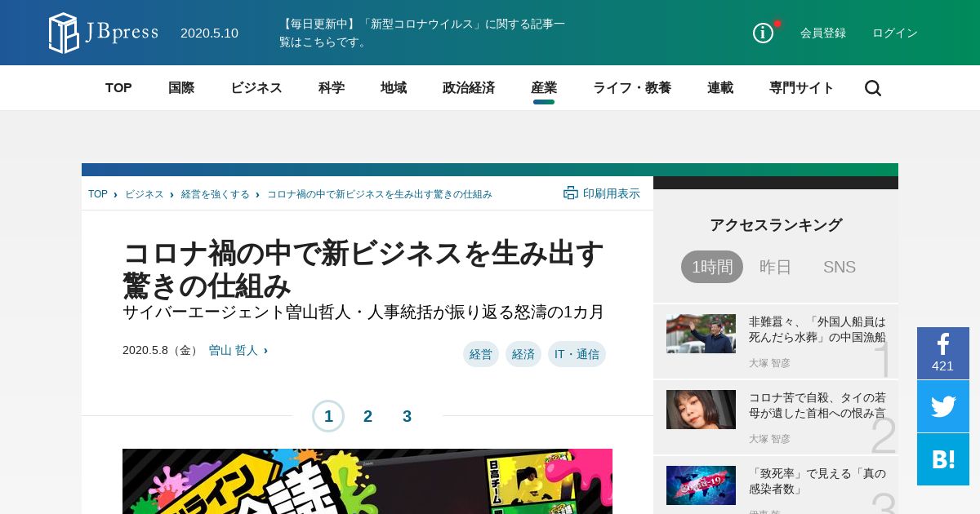The height and width of the screenshot is (514, 980).
Task: Open 科学 navigation item
Action: pyautogui.click(x=332, y=88)
